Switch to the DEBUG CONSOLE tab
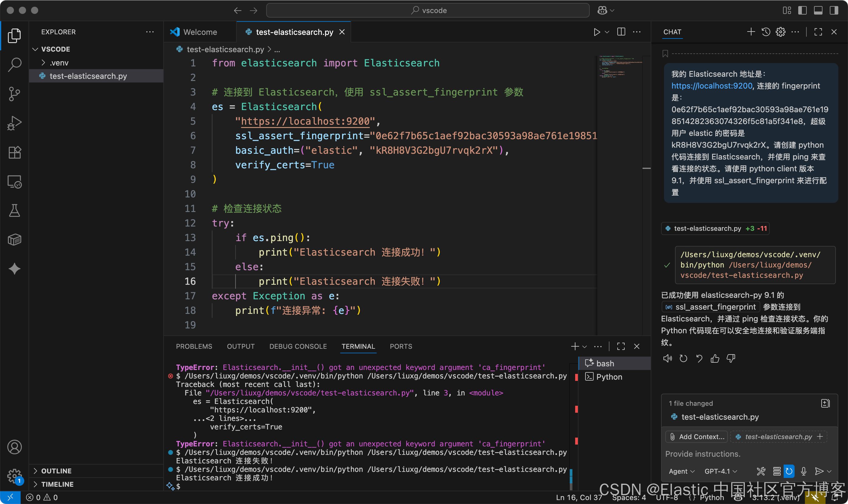Image resolution: width=848 pixels, height=504 pixels. point(298,346)
